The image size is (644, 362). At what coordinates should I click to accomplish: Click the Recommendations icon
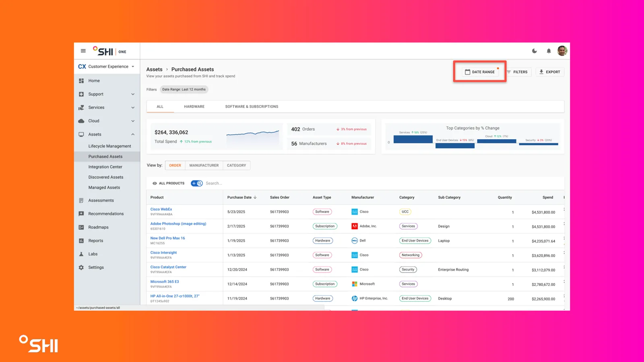tap(81, 214)
